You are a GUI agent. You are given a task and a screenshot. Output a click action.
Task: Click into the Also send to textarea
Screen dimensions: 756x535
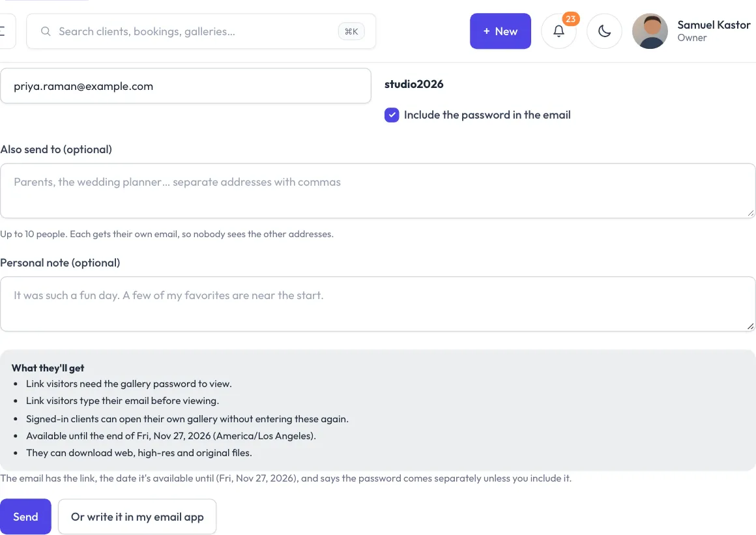tap(377, 191)
